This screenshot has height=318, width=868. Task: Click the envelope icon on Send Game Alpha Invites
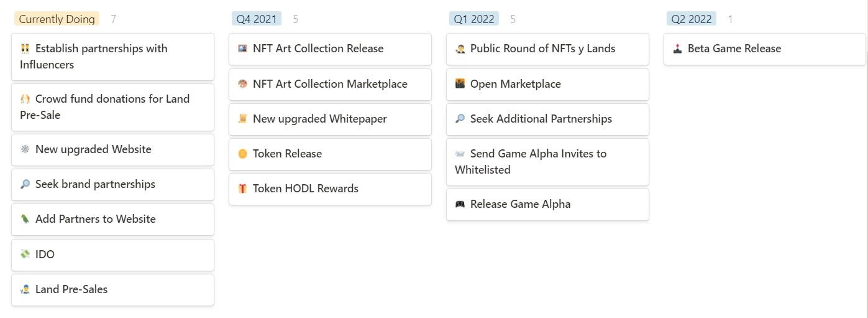[x=460, y=154]
